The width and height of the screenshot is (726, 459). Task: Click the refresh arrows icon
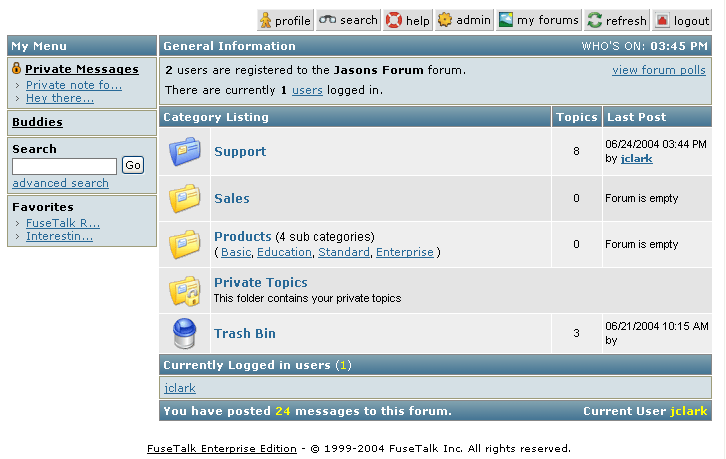(595, 20)
